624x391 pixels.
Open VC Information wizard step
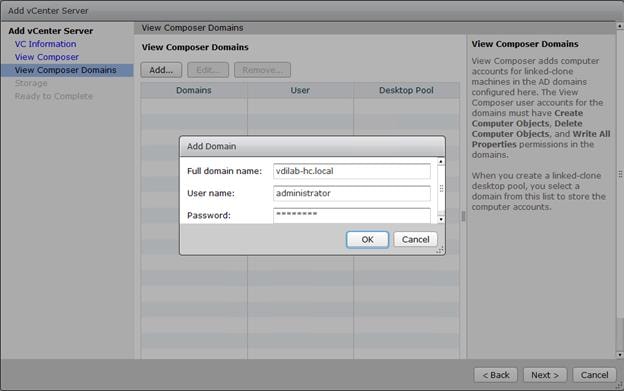(x=45, y=44)
